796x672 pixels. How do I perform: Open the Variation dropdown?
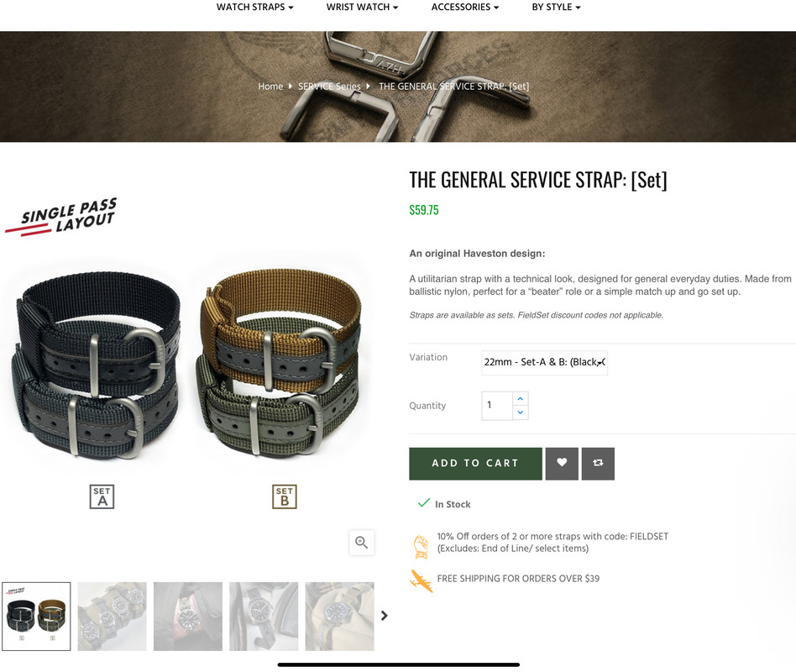click(x=544, y=363)
